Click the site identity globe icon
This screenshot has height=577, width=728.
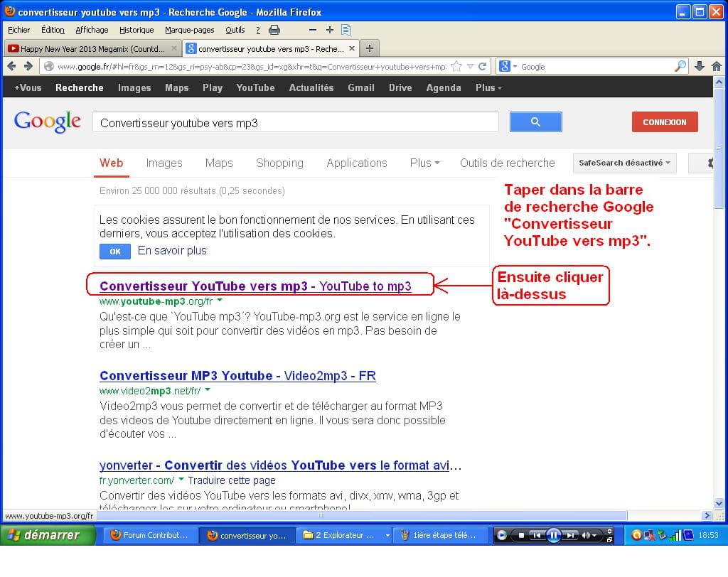point(49,66)
